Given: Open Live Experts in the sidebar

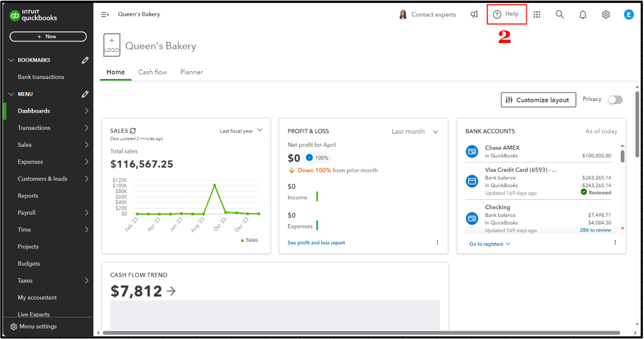Looking at the screenshot, I should tap(34, 314).
